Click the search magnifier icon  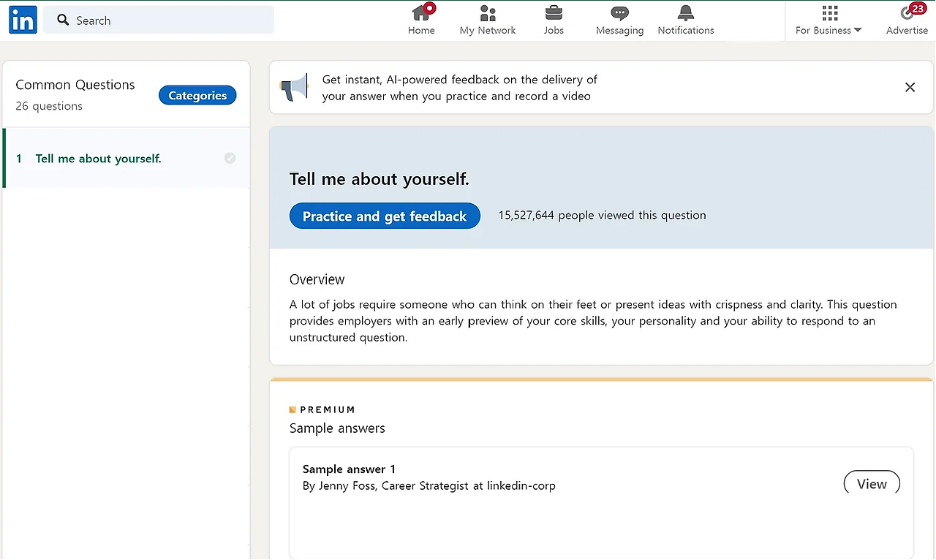tap(64, 20)
